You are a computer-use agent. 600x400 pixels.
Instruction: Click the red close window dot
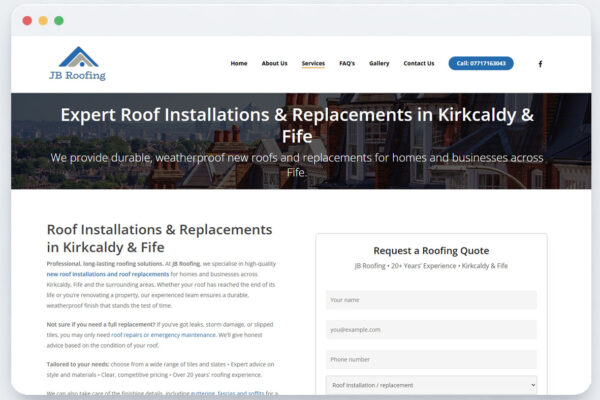tap(27, 20)
